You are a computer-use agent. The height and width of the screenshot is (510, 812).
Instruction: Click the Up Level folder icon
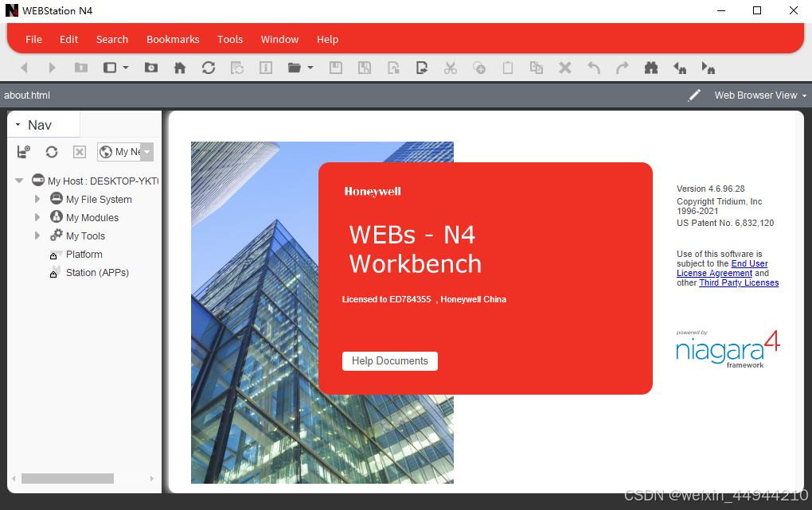pos(80,68)
